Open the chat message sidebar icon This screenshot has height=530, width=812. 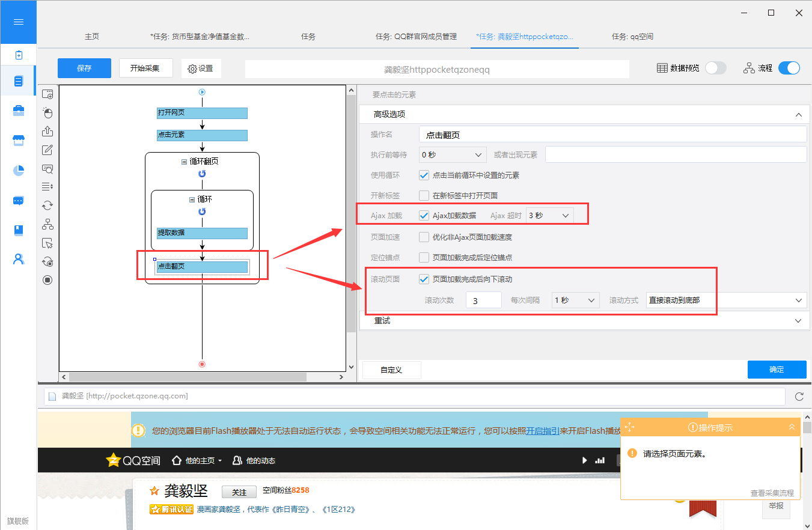18,201
